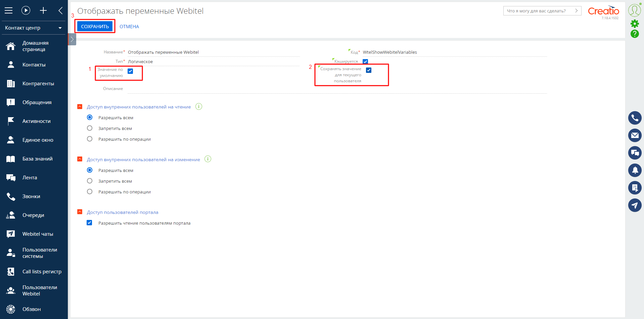
Task: Go to Домашняя страница section
Action: [34, 46]
